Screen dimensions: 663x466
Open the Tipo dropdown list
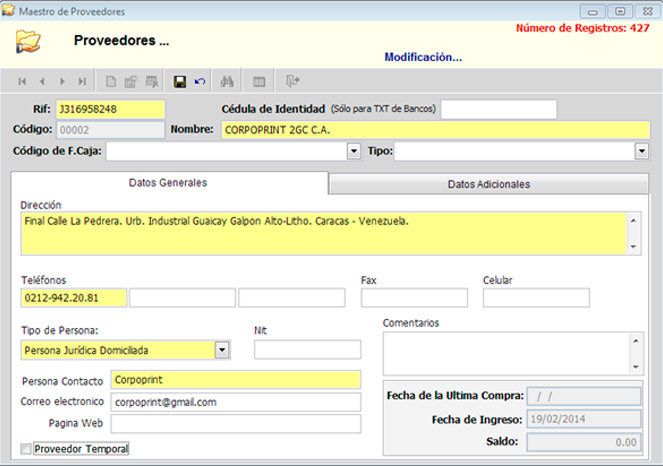coord(642,151)
